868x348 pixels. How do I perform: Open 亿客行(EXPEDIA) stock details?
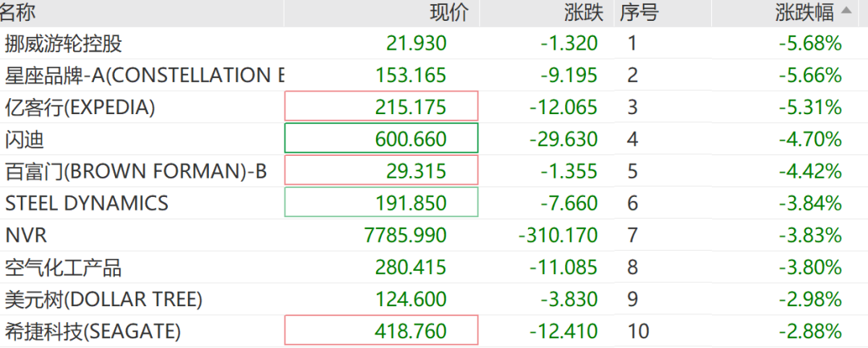tap(80, 107)
